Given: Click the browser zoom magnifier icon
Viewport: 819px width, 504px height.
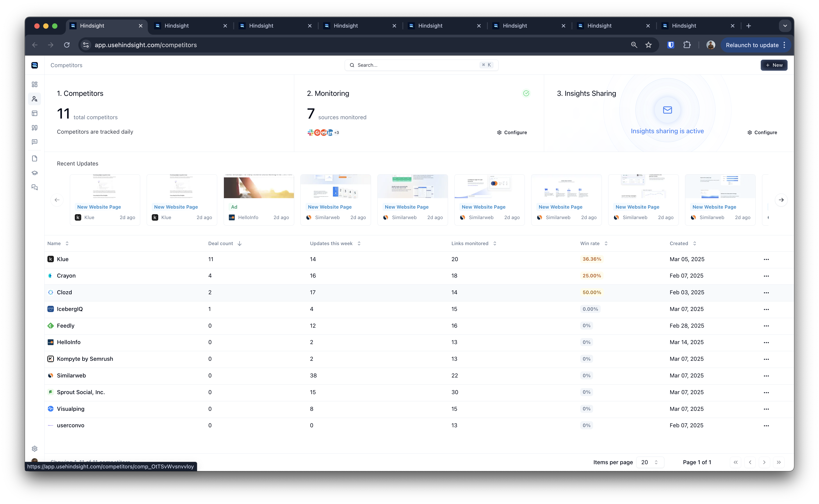Looking at the screenshot, I should point(634,45).
